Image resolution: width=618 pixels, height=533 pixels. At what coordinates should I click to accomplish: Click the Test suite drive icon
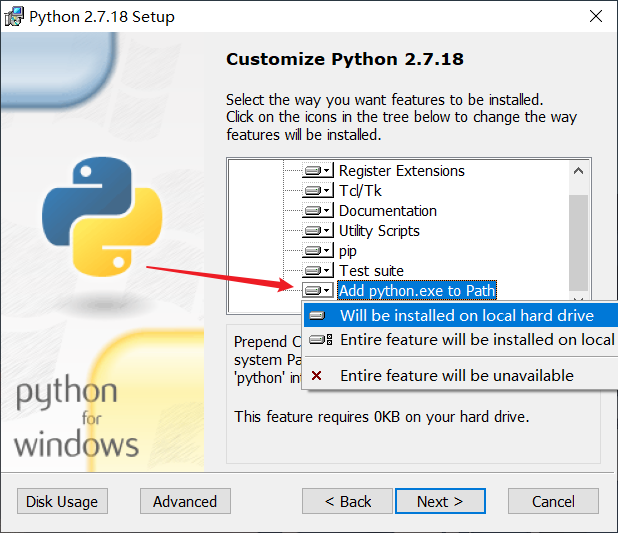pos(318,271)
